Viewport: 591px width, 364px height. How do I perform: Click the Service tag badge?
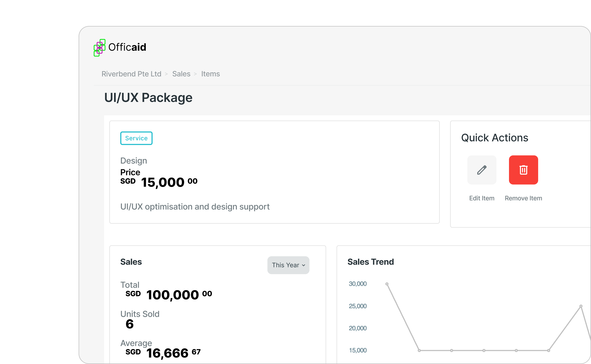point(136,138)
